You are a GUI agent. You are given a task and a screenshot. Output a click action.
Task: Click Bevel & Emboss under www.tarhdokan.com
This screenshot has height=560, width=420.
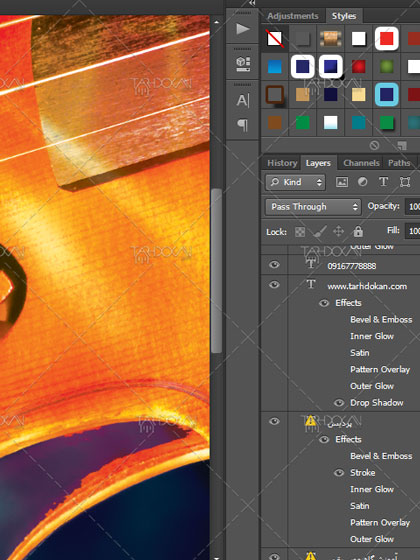click(381, 320)
